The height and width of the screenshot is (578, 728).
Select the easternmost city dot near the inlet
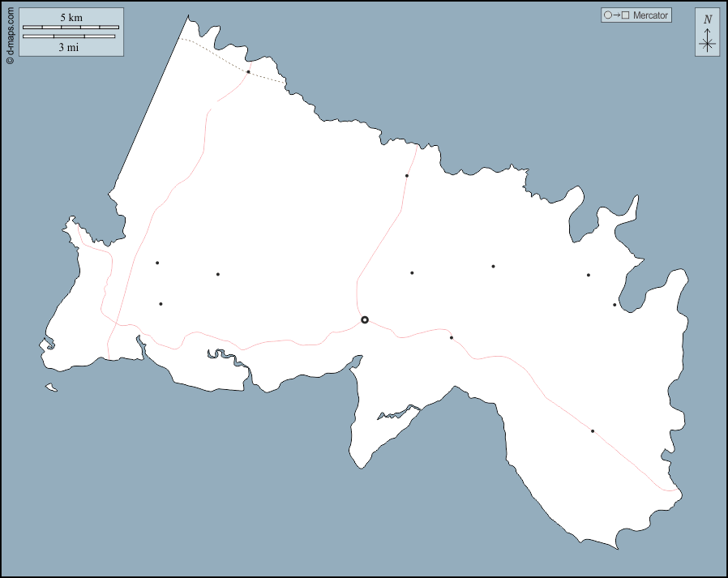615,305
